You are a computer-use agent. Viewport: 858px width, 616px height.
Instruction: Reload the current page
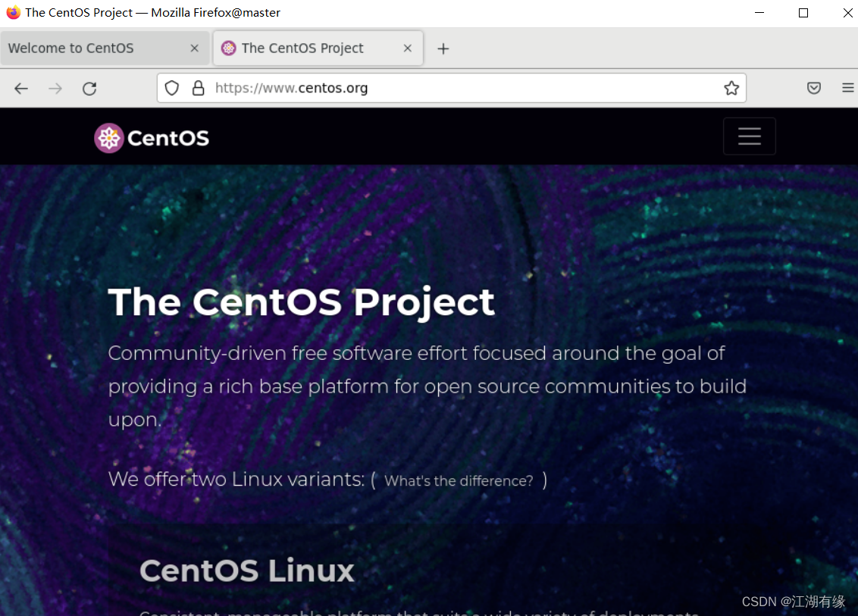click(x=89, y=88)
